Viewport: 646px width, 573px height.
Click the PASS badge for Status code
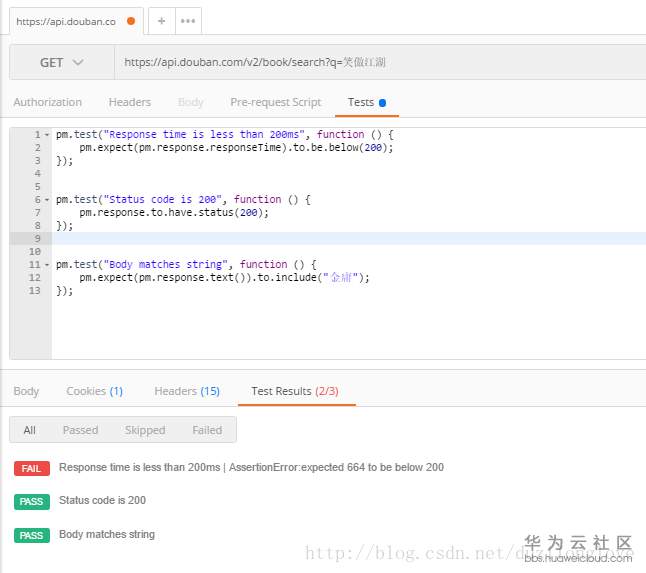[x=32, y=502]
